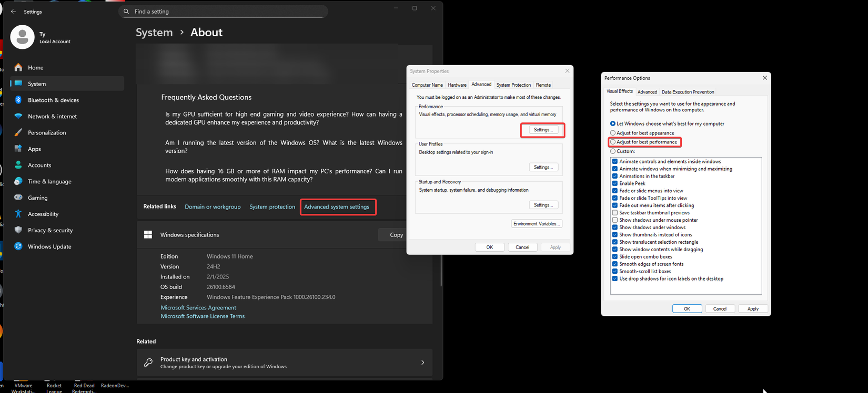Click the System monitor icon in sidebar

tap(18, 84)
